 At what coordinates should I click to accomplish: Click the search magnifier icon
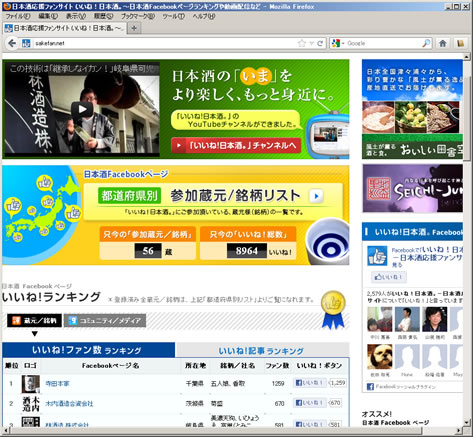click(426, 43)
